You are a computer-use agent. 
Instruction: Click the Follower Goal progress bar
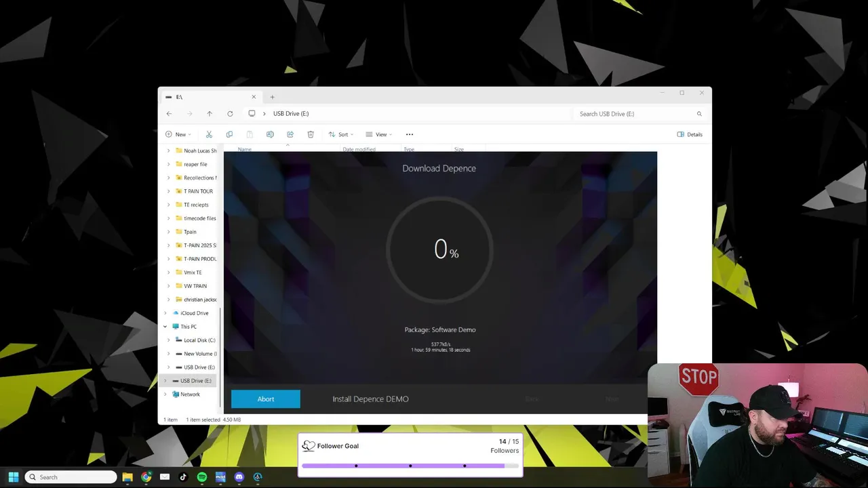click(410, 466)
